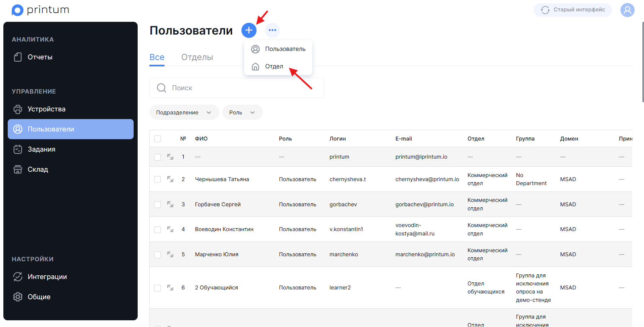Click the printum logo

40,10
